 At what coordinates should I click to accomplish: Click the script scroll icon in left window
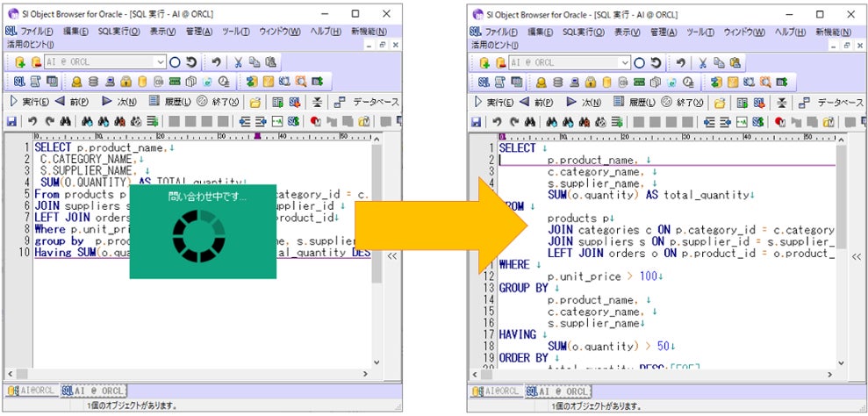[x=35, y=82]
